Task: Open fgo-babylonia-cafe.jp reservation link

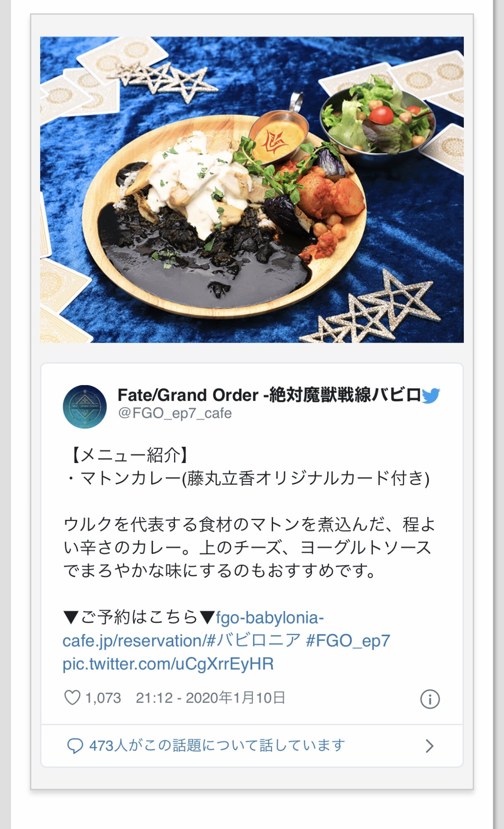Action: [x=193, y=629]
